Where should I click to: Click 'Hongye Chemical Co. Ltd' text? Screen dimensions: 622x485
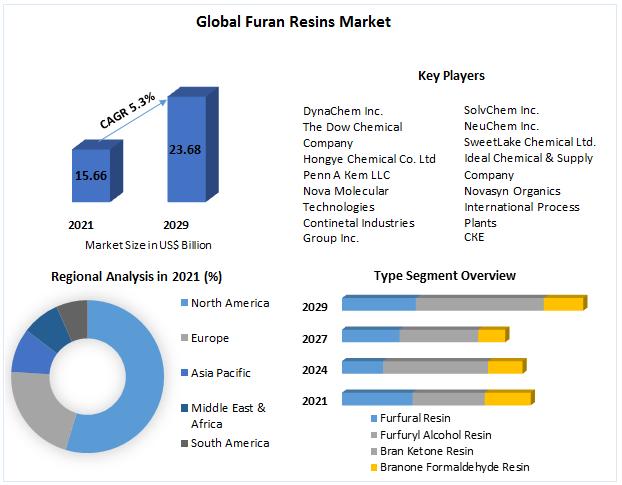tap(369, 159)
